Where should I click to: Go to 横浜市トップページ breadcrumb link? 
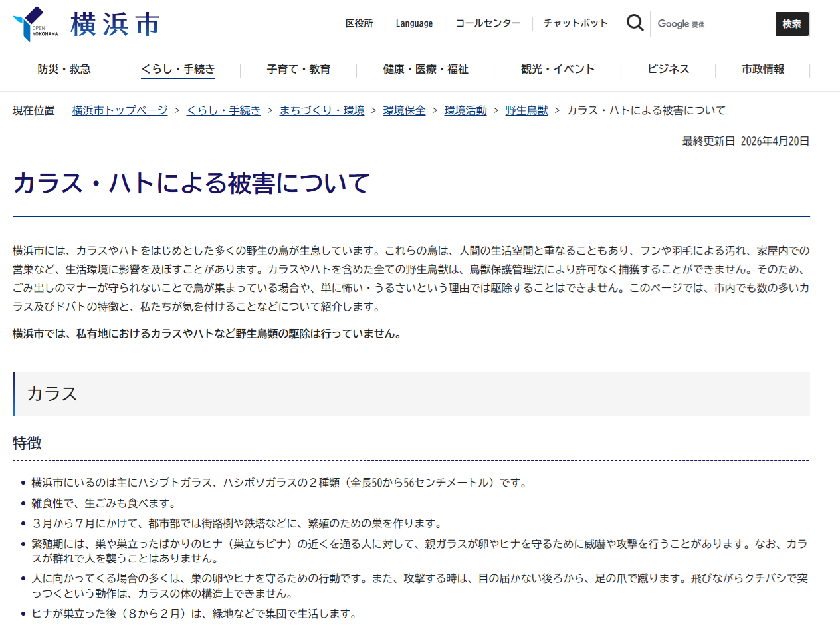120,110
